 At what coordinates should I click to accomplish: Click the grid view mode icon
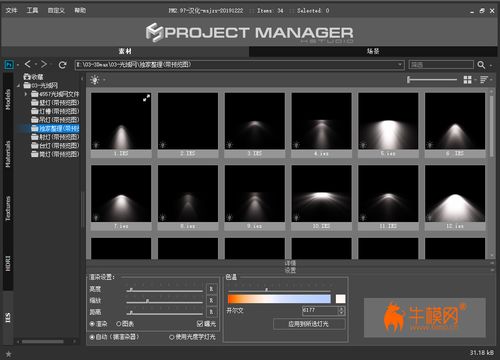[468, 80]
